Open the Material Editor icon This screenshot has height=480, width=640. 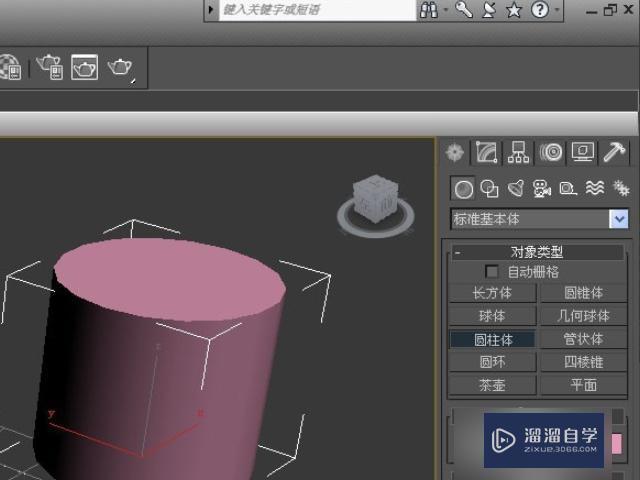click(10, 67)
